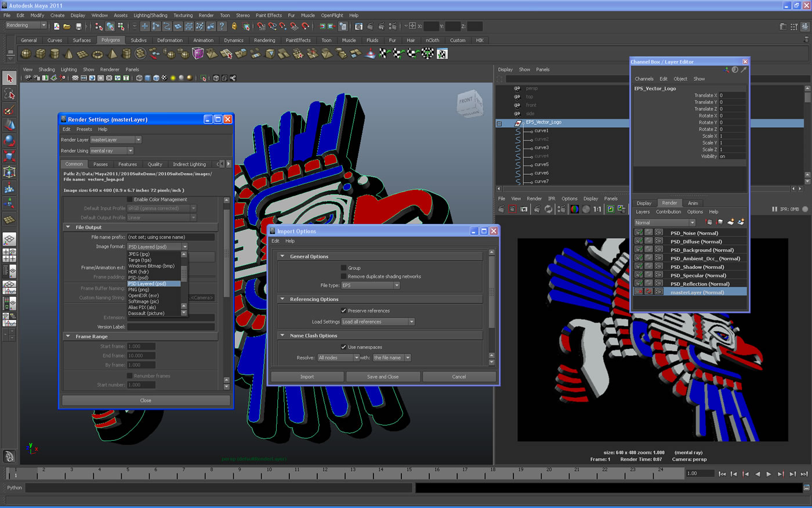Toggle Enable Color Management checkbox
The height and width of the screenshot is (508, 812).
pos(130,199)
